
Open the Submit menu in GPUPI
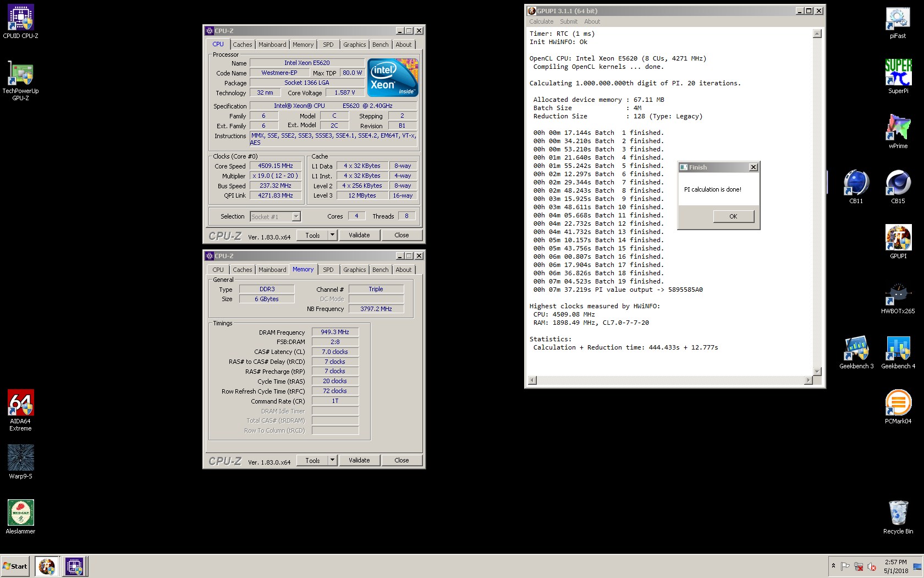click(569, 21)
